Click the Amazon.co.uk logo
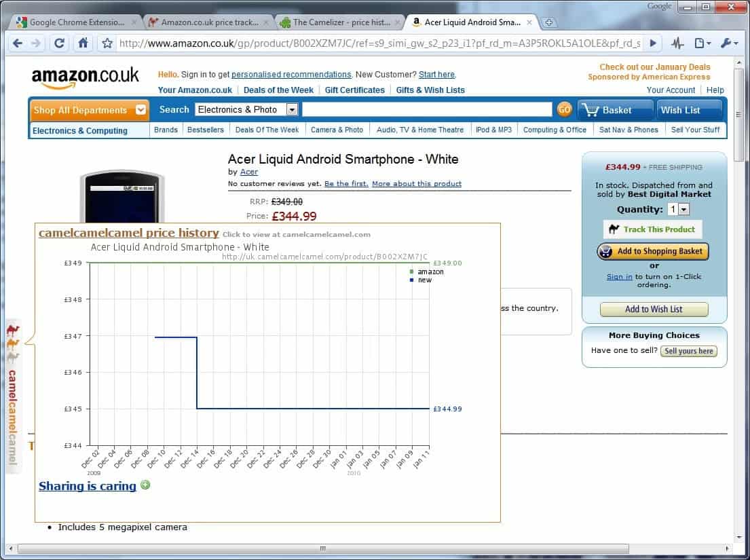This screenshot has width=750, height=560. pyautogui.click(x=85, y=79)
